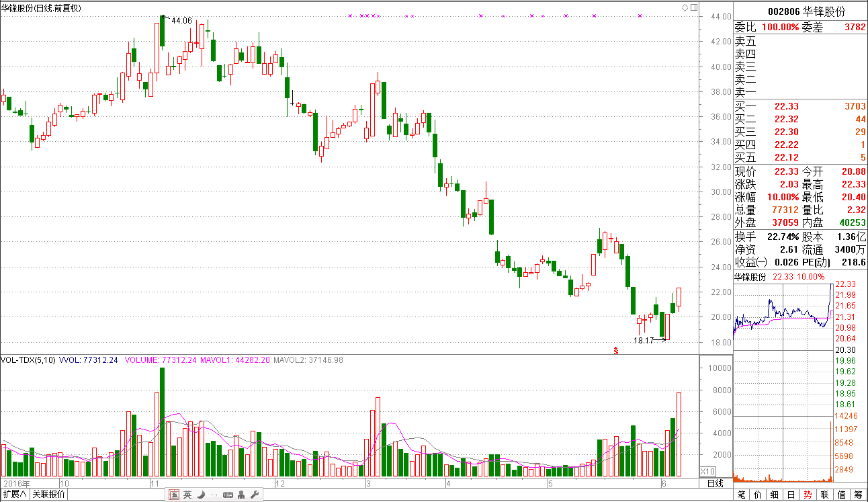This screenshot has height=502, width=868.
Task: Click the 日线 period selector
Action: coord(715,483)
